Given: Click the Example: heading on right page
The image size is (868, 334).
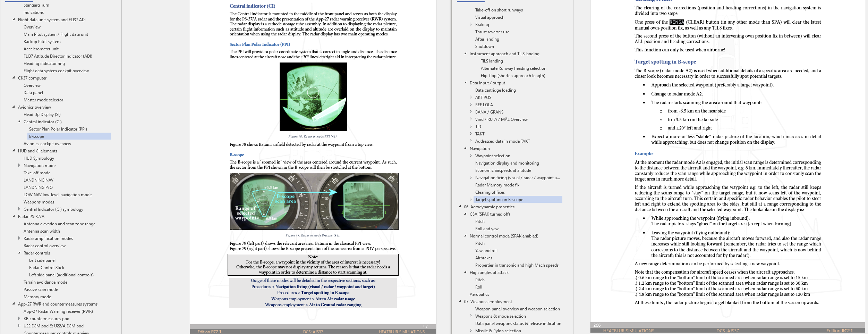Looking at the screenshot, I should point(644,153).
